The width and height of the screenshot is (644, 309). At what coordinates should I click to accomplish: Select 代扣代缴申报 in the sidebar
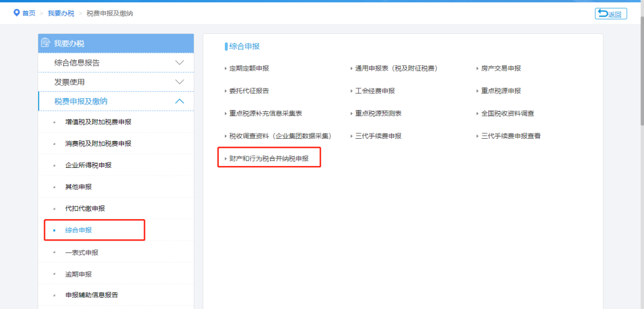pyautogui.click(x=85, y=208)
